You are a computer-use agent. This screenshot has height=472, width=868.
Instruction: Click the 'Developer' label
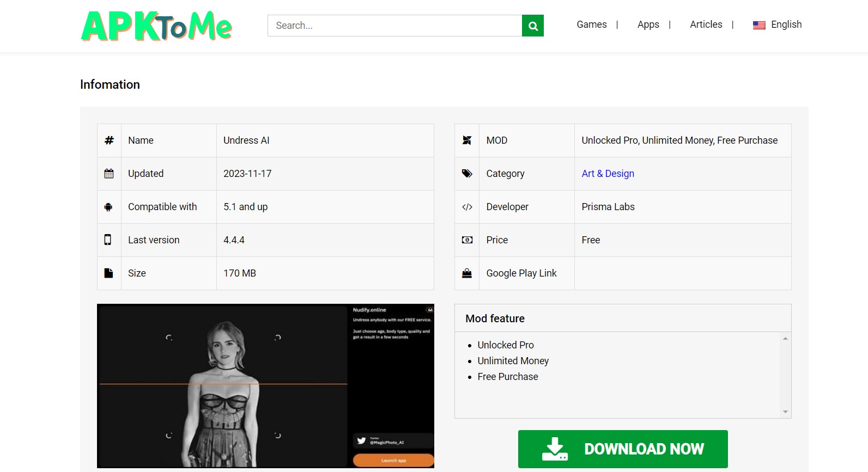507,207
